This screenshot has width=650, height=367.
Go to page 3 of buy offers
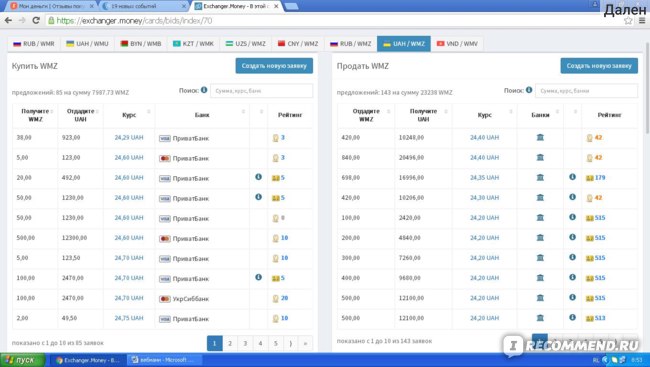click(x=245, y=343)
